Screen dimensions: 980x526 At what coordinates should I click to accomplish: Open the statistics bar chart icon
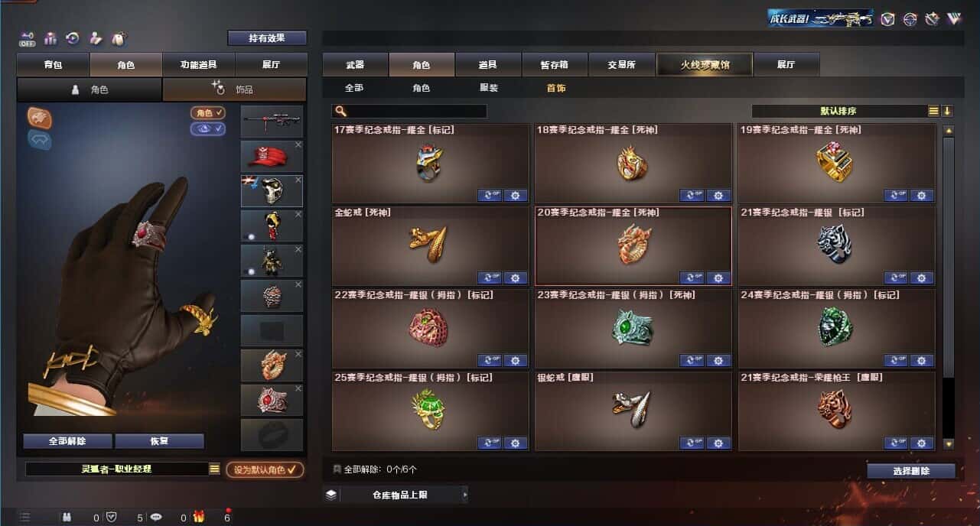pos(50,38)
